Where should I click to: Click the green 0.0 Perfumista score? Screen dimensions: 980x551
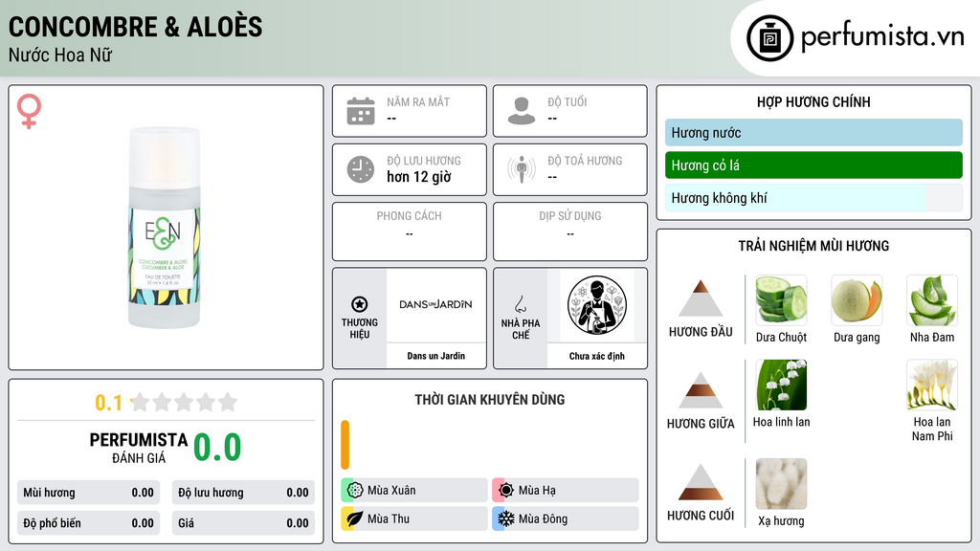(217, 448)
